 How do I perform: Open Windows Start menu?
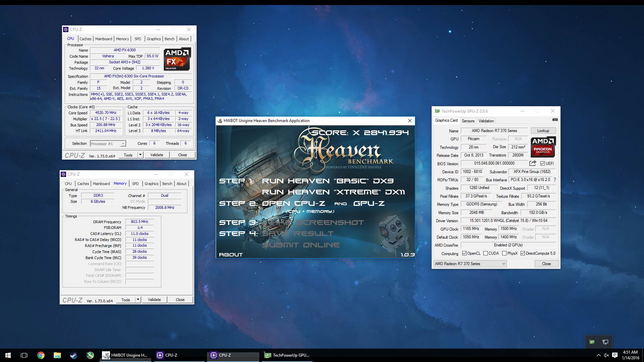click(x=8, y=355)
